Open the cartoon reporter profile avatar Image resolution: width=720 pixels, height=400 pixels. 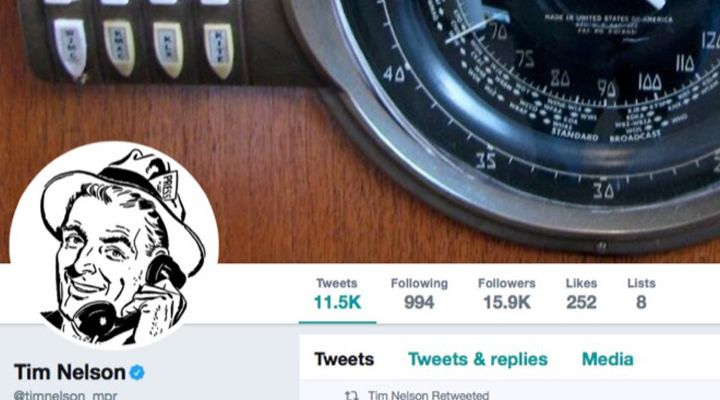[x=114, y=245]
